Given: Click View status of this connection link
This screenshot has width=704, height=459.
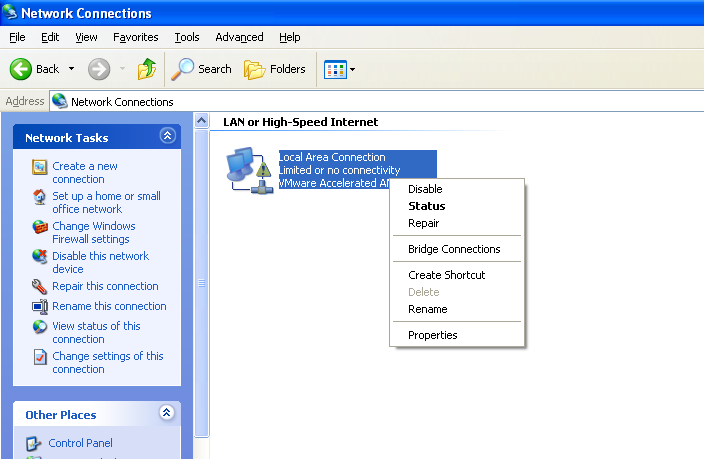Looking at the screenshot, I should point(97,333).
